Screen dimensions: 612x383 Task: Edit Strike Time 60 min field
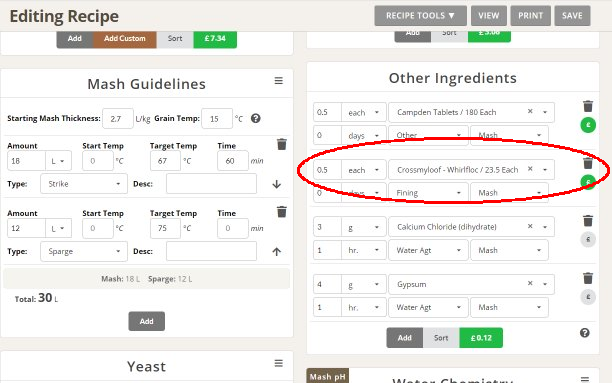point(233,161)
